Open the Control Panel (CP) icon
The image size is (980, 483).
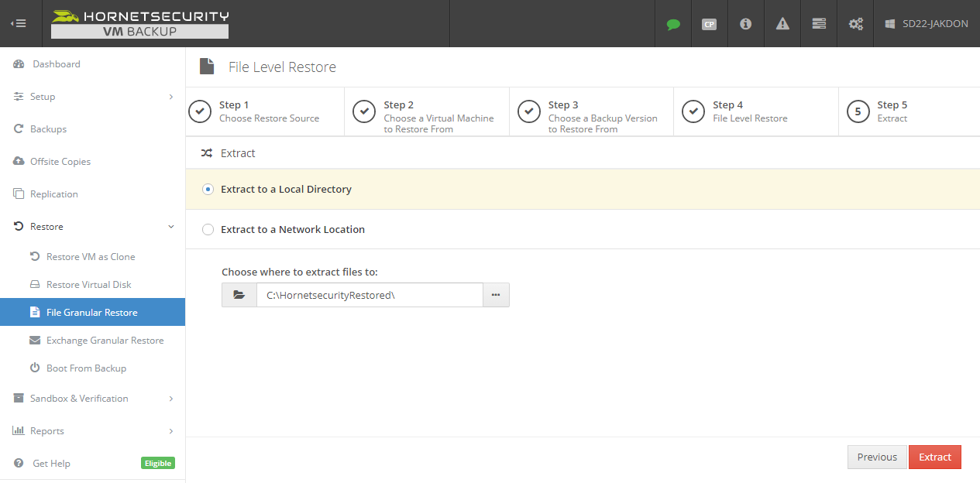(709, 23)
